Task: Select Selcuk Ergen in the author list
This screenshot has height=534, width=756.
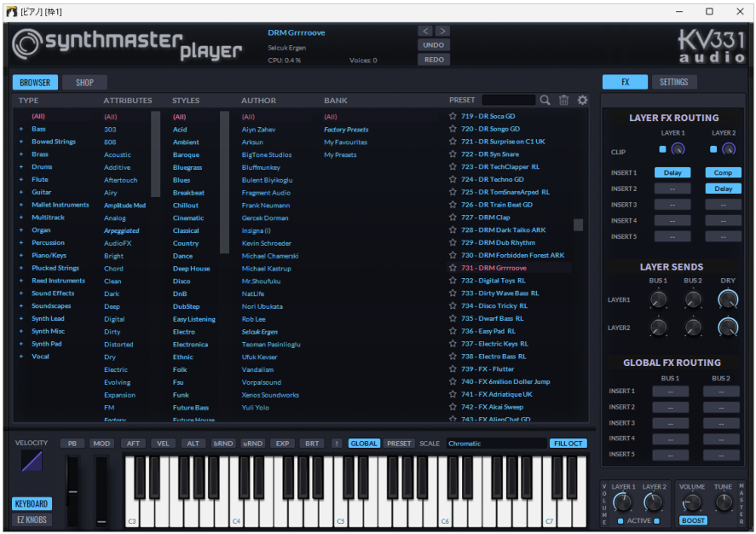Action: (260, 331)
